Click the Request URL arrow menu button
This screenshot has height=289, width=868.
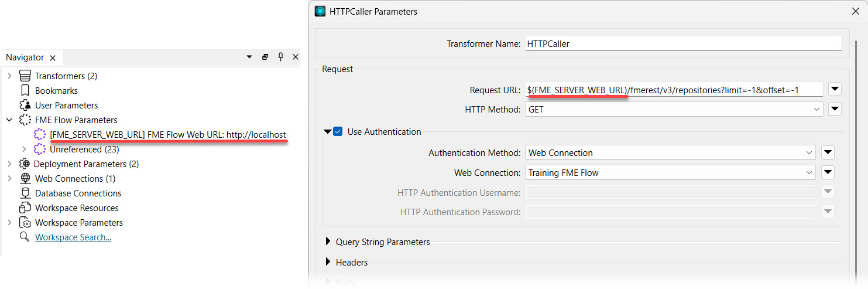pos(835,90)
